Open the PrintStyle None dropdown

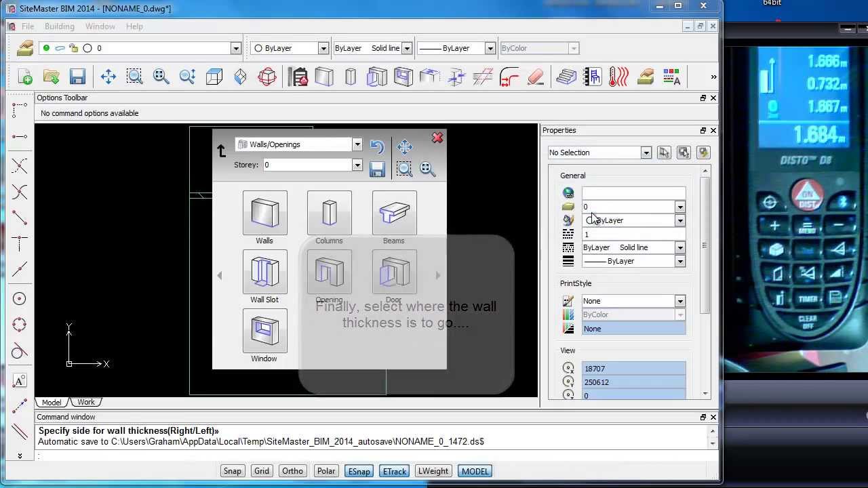tap(679, 301)
